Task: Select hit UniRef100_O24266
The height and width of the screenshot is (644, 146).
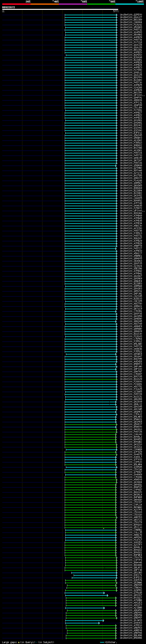Action: (131, 87)
